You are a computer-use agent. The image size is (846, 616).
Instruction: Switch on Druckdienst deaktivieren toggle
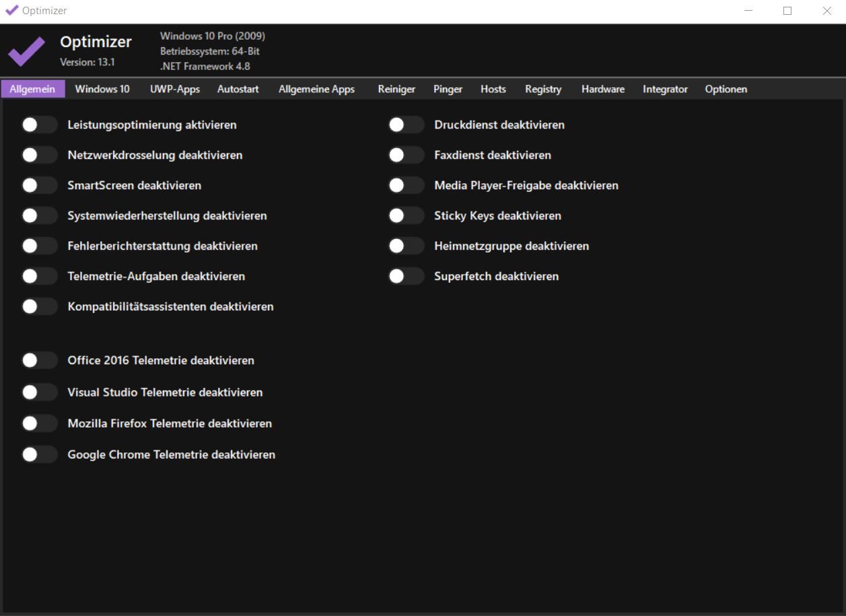coord(406,125)
